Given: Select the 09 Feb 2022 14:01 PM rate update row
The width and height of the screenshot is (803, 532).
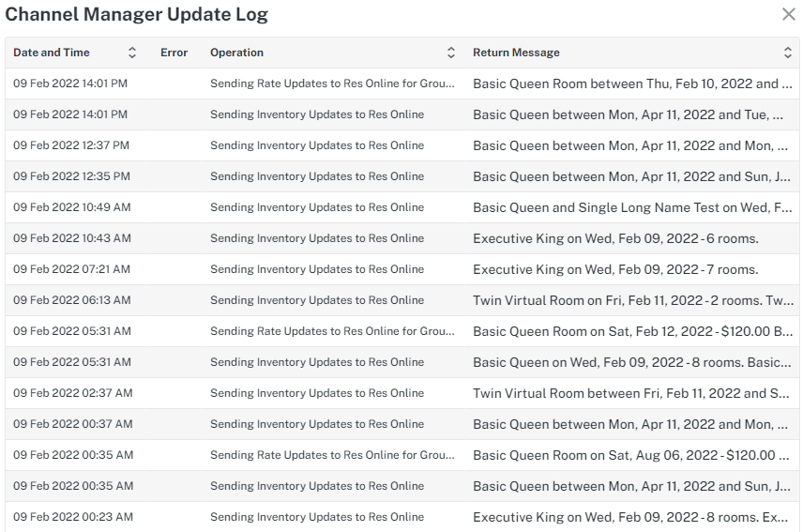Looking at the screenshot, I should pos(402,84).
